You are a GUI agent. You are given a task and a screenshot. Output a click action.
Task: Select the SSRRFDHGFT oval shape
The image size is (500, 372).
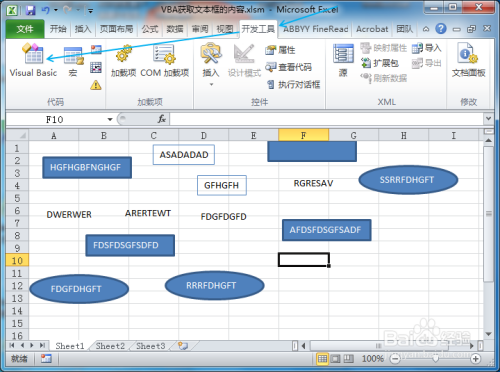click(408, 180)
